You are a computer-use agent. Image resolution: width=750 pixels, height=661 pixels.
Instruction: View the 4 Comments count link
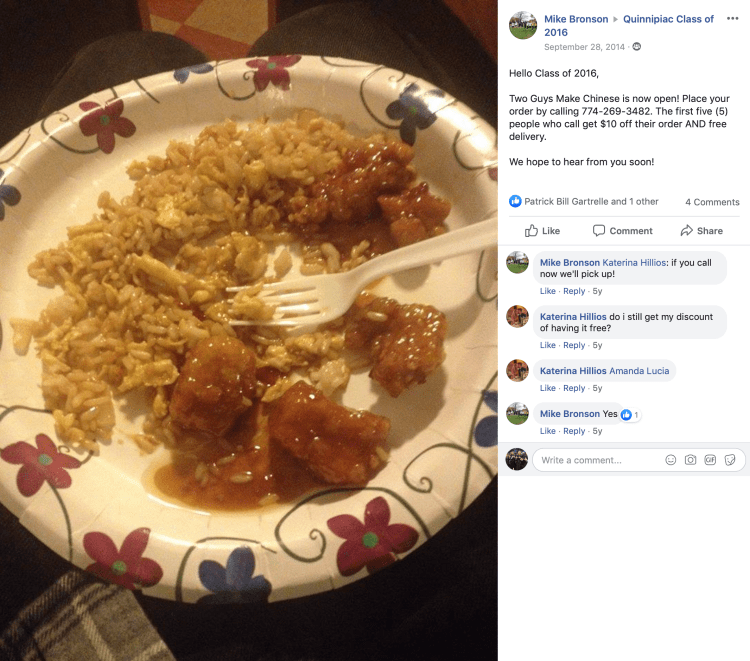[712, 202]
